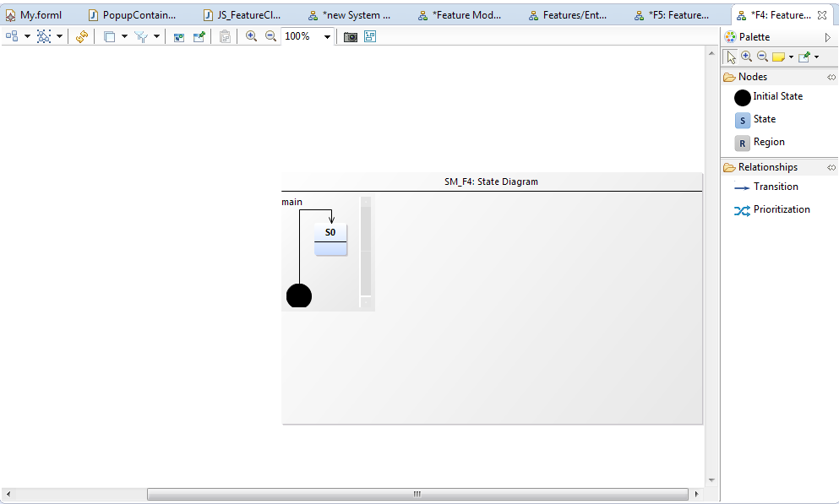Click the horizontal scrollbar right arrow
Image resolution: width=839 pixels, height=504 pixels.
tap(696, 494)
